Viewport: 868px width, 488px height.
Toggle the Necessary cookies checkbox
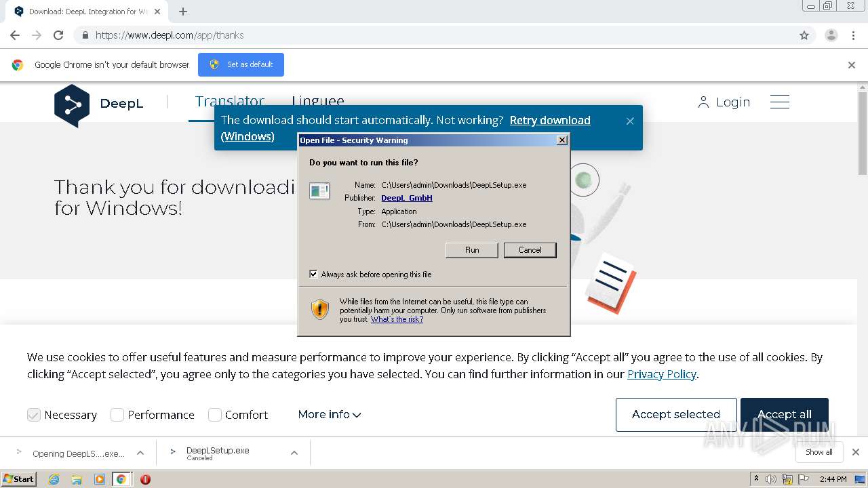(x=34, y=415)
